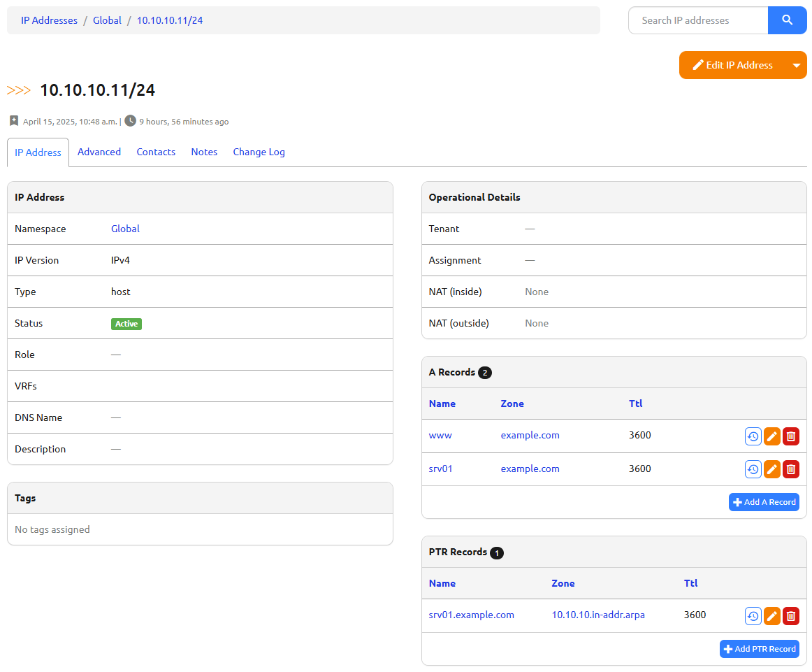812x672 pixels.
Task: Switch to the Advanced tab
Action: pyautogui.click(x=99, y=152)
